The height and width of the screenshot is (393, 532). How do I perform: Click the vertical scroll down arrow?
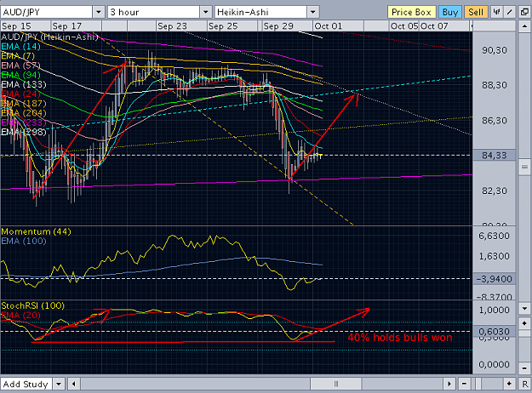pos(524,308)
